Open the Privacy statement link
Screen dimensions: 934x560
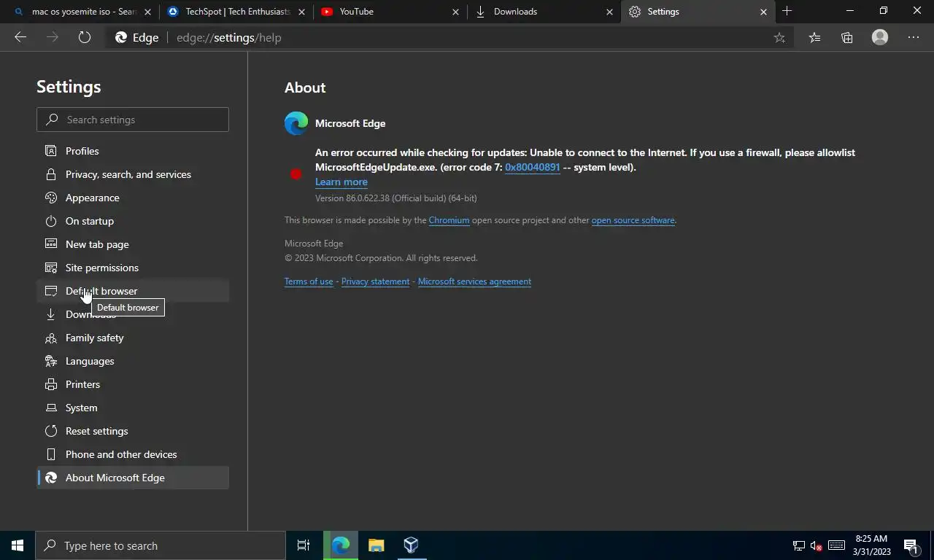pyautogui.click(x=375, y=281)
